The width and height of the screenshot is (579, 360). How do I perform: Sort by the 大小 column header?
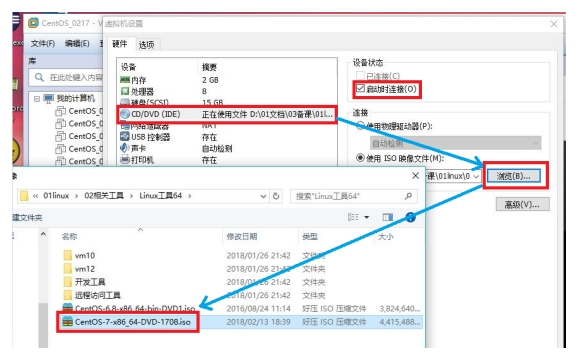pyautogui.click(x=386, y=236)
